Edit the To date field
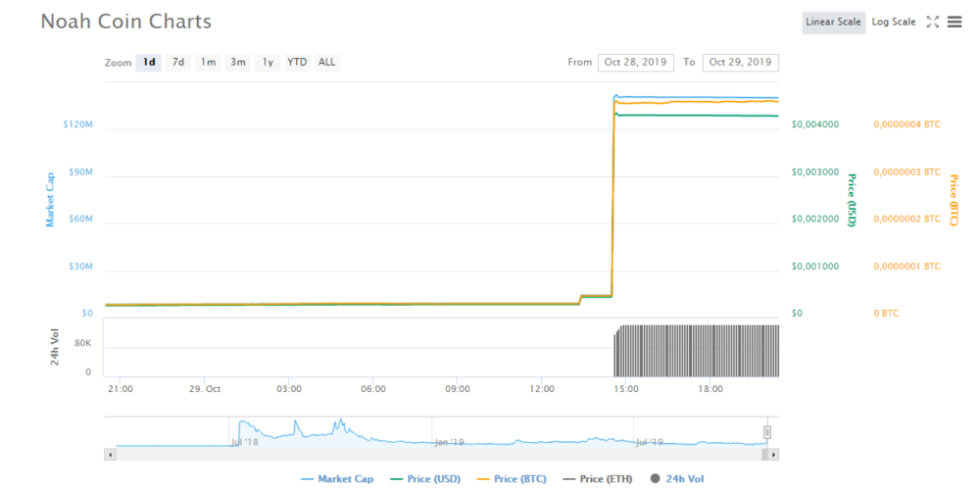 [741, 63]
